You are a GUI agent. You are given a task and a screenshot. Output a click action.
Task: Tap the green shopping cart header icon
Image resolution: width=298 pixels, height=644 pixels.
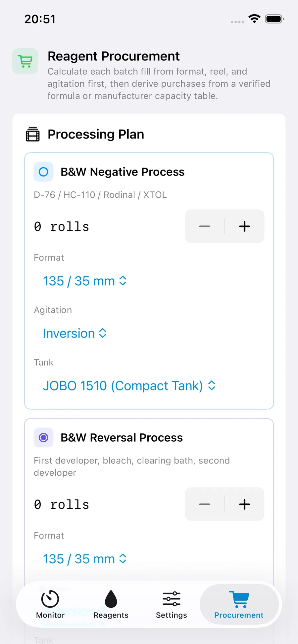tap(25, 61)
